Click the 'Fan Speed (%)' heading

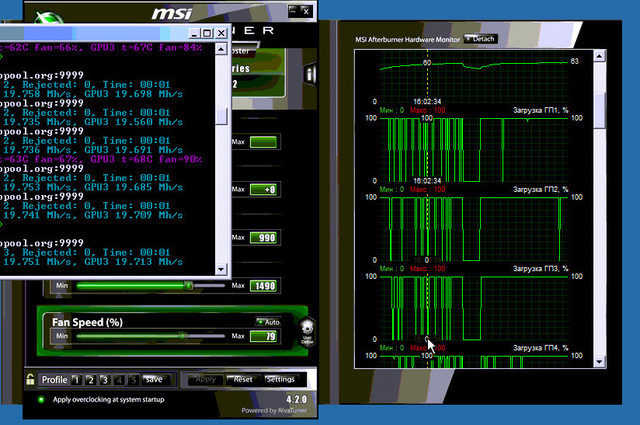click(x=87, y=323)
